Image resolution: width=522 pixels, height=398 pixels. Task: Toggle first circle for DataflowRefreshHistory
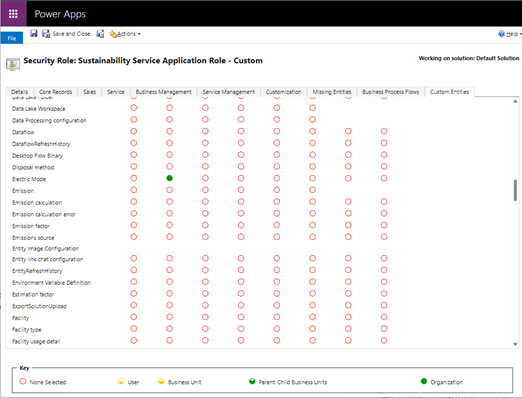pyautogui.click(x=134, y=143)
